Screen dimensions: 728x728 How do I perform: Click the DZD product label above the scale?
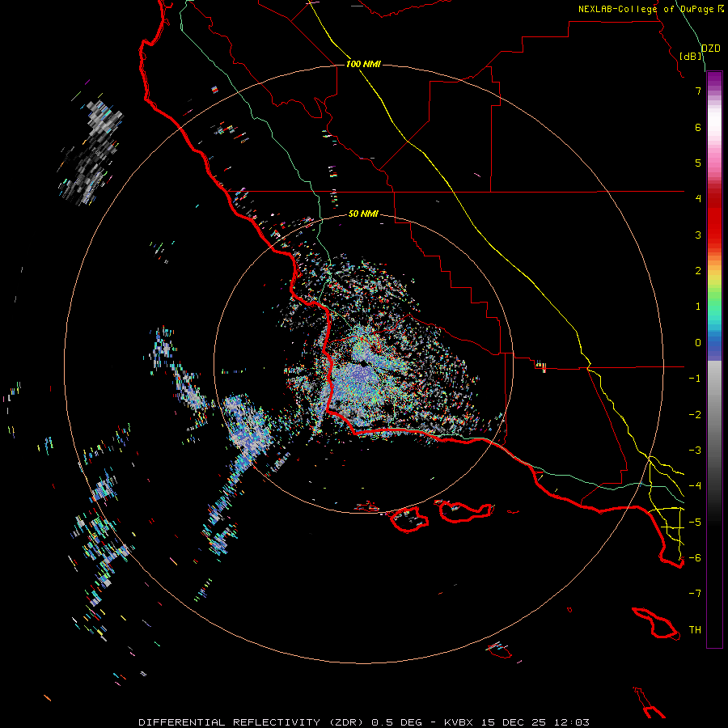point(711,49)
